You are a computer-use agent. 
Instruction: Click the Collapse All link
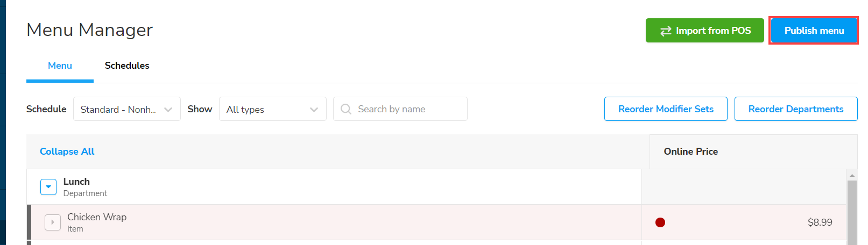67,152
